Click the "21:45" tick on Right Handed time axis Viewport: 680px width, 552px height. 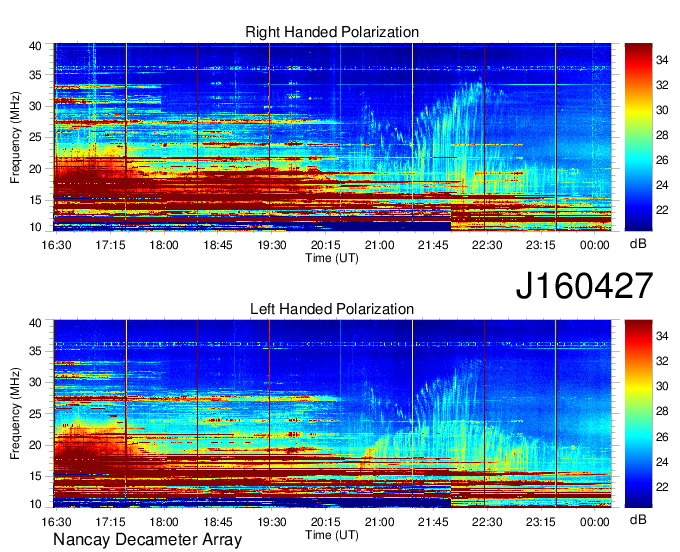[433, 245]
